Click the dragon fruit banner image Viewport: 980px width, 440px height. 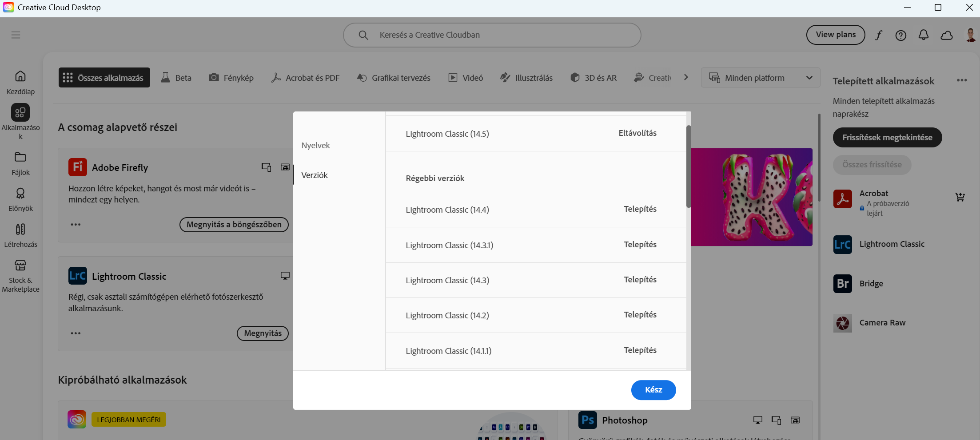coord(752,197)
